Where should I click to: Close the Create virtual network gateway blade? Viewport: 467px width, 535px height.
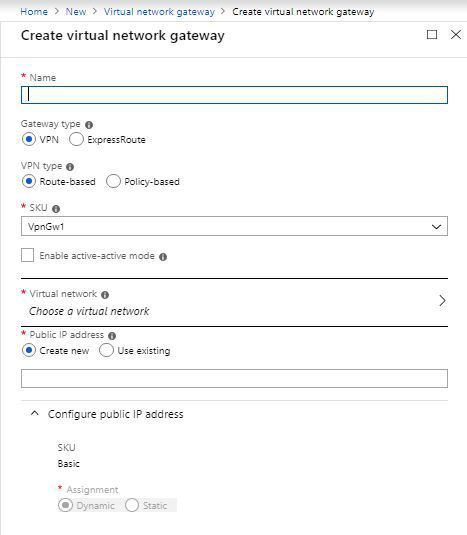tap(456, 34)
